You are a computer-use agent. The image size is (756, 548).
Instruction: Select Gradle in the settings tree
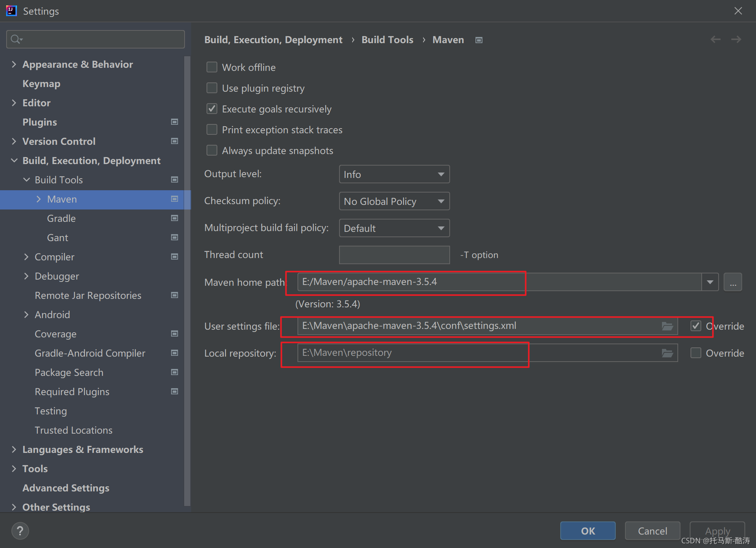point(61,218)
